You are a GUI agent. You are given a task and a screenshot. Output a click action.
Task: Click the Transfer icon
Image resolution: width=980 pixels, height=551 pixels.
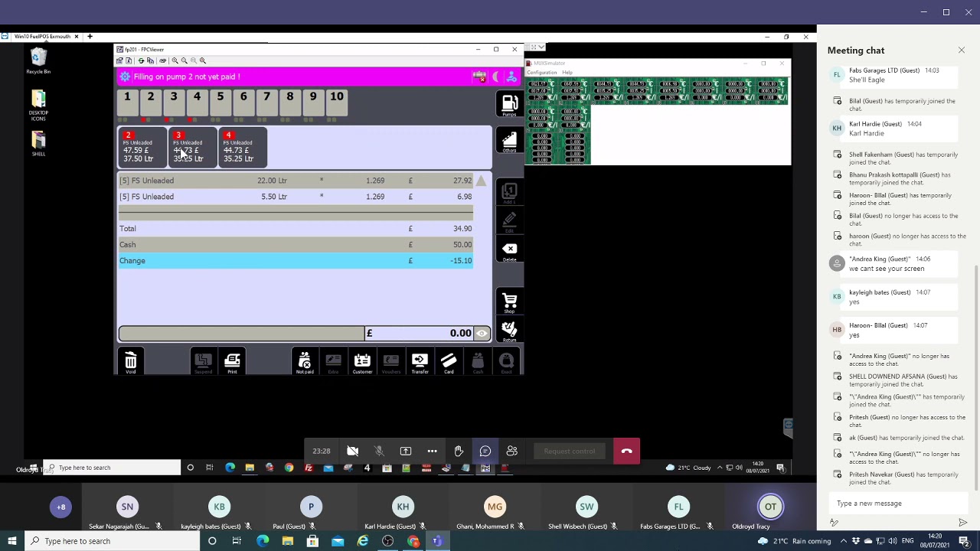click(x=420, y=361)
